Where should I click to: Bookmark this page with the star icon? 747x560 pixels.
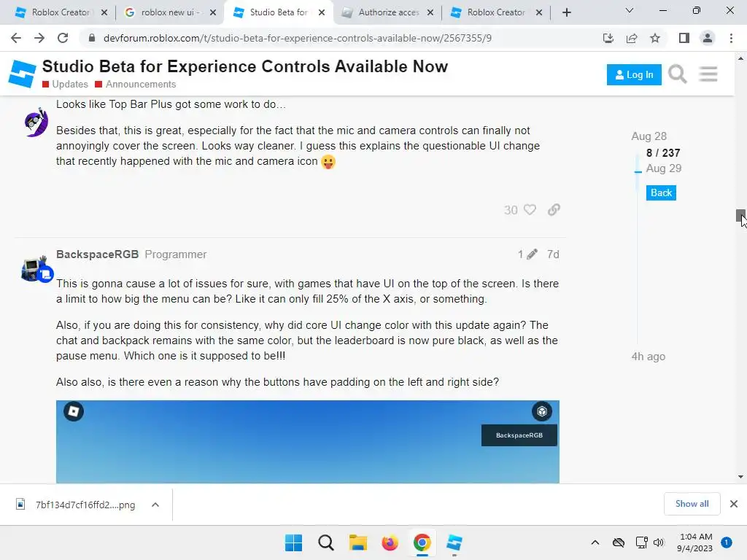click(655, 38)
